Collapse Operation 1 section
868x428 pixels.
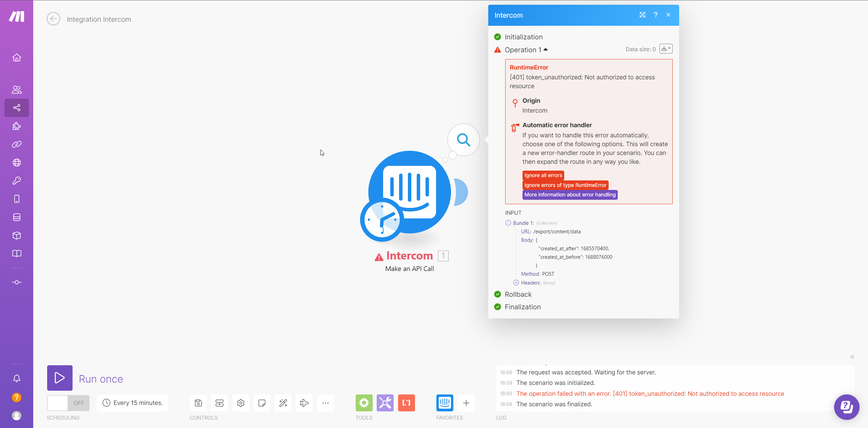526,50
